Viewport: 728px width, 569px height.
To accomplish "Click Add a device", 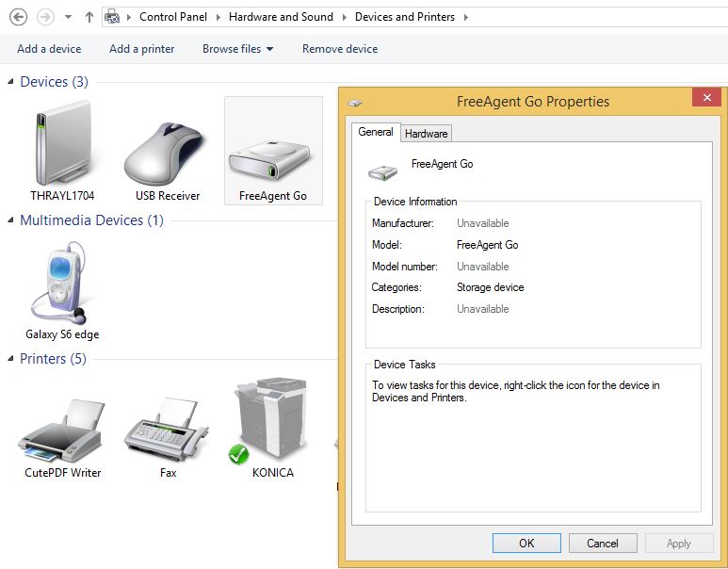I will [49, 49].
